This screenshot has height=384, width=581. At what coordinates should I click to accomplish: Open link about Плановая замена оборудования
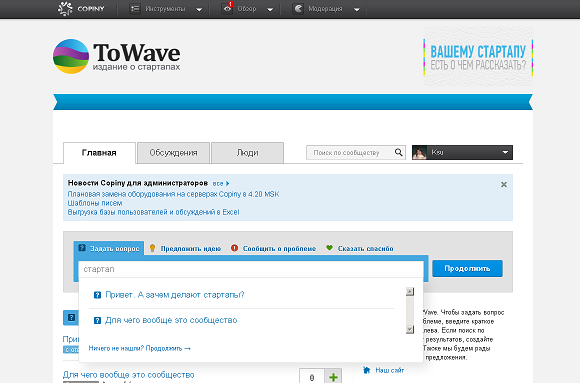click(173, 194)
